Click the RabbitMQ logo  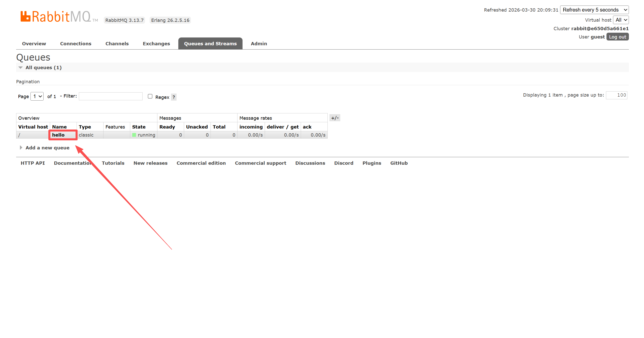(x=59, y=17)
